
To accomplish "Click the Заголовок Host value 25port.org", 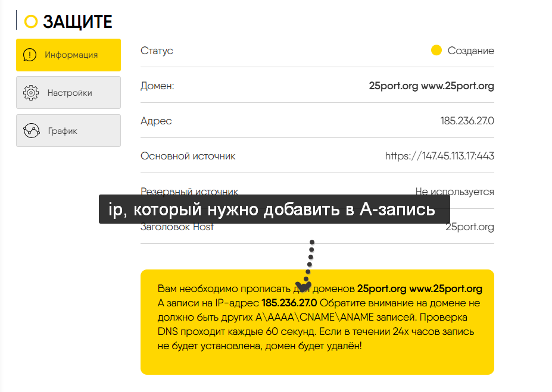I will click(x=470, y=227).
